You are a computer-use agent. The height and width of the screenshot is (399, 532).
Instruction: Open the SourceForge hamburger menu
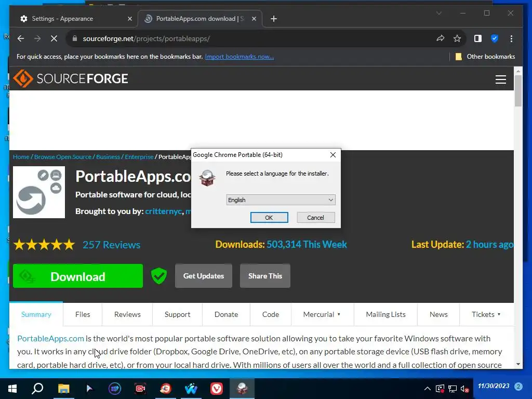click(500, 79)
